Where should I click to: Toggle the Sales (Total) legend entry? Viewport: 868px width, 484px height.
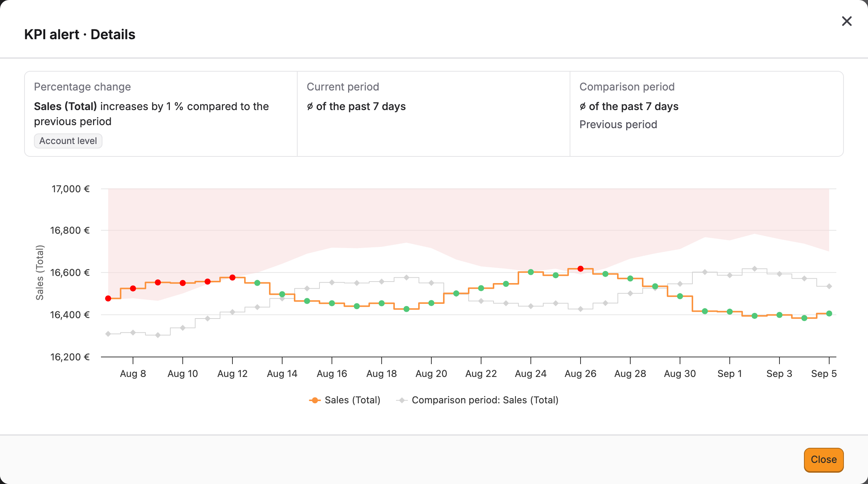pos(344,400)
